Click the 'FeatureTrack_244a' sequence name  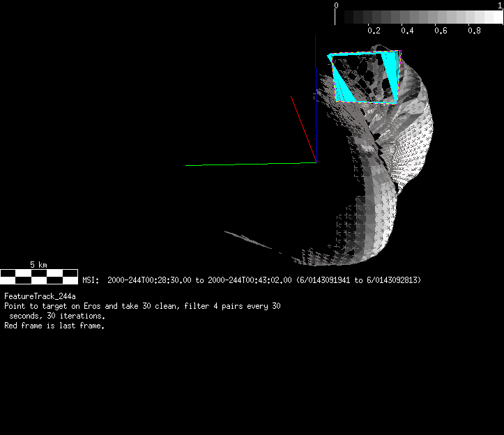pyautogui.click(x=40, y=296)
